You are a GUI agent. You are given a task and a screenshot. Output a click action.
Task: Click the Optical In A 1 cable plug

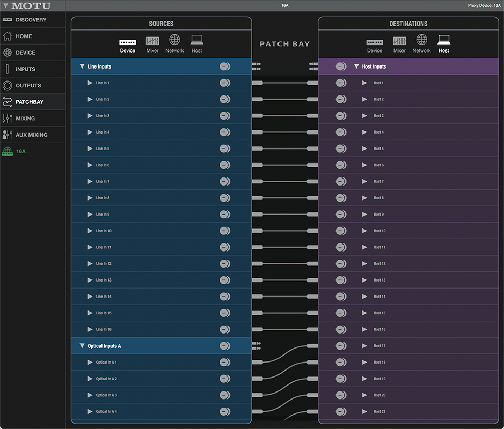click(258, 362)
